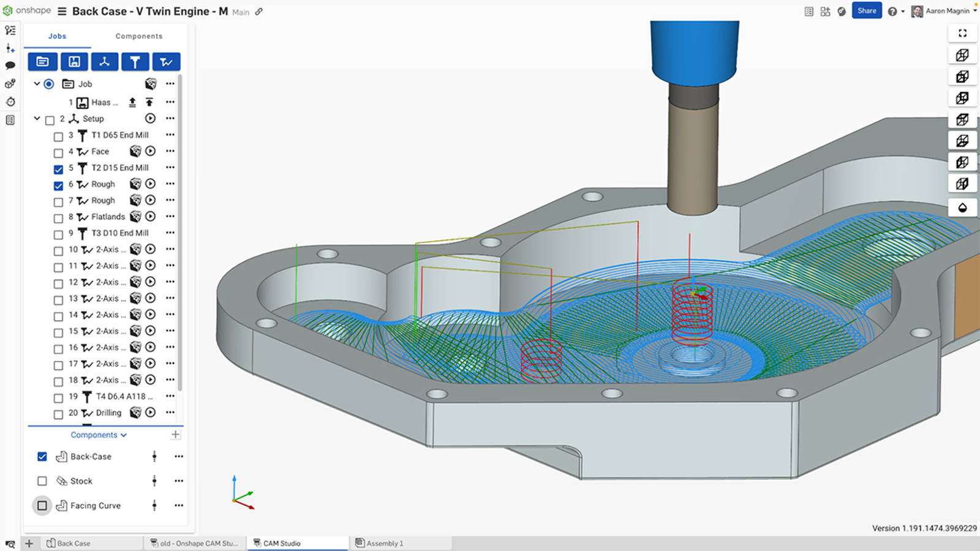Viewport: 980px width, 551px height.
Task: Play the Face operation simulation
Action: pyautogui.click(x=151, y=151)
